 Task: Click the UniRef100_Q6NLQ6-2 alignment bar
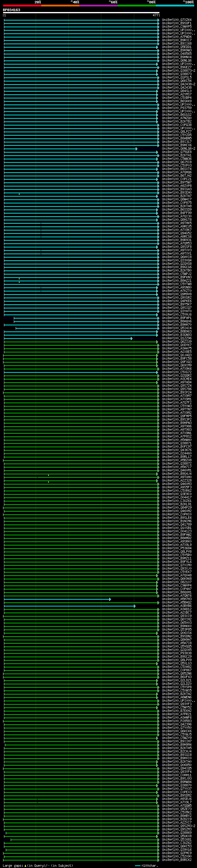click(71, 149)
